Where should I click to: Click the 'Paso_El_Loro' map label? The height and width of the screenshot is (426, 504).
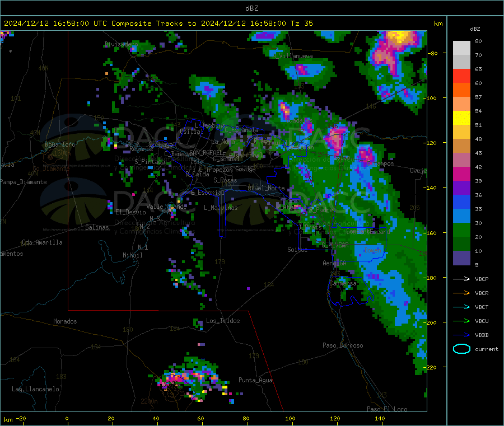(x=387, y=409)
